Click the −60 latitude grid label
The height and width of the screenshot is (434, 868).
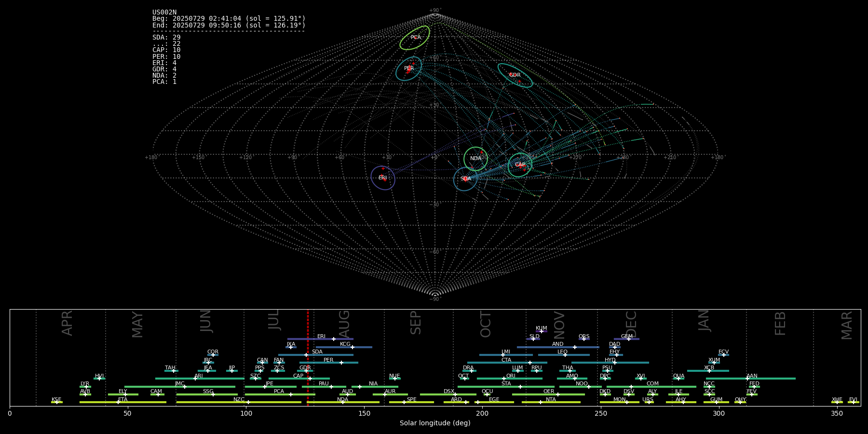pyautogui.click(x=434, y=252)
